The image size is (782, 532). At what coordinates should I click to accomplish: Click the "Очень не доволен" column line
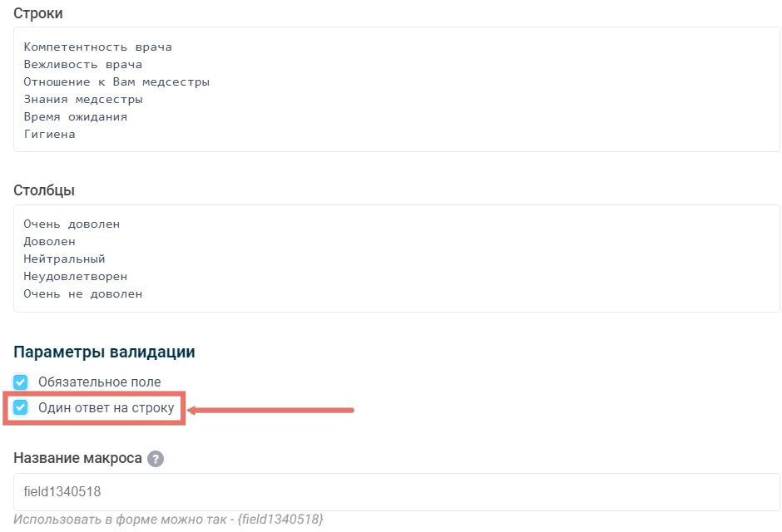tap(83, 294)
